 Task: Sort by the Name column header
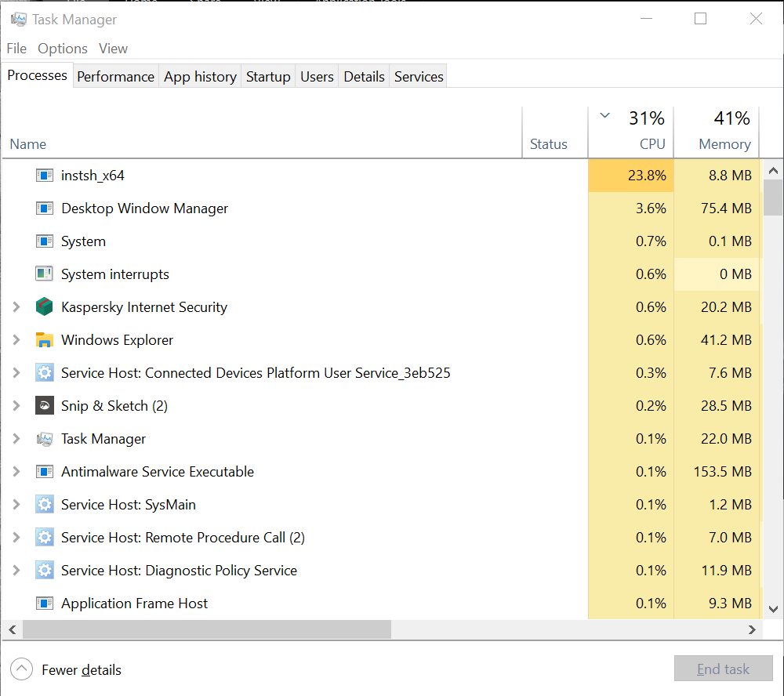(262, 132)
